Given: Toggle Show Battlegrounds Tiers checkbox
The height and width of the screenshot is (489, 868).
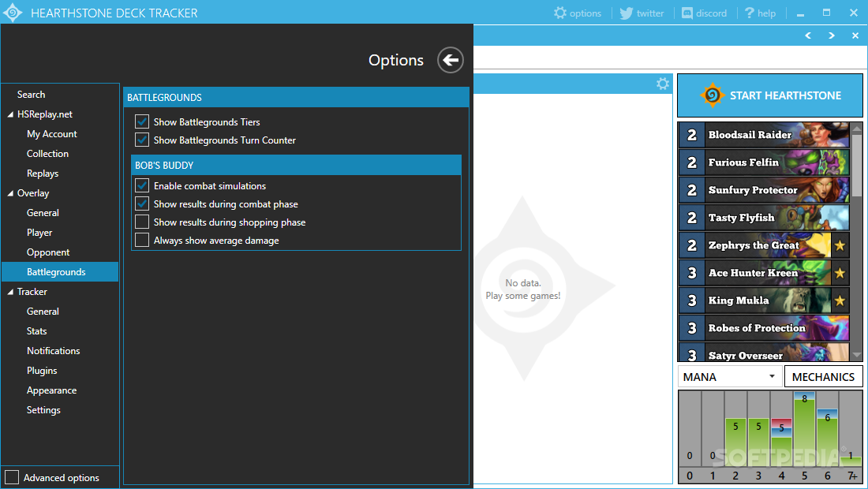Looking at the screenshot, I should tap(142, 121).
